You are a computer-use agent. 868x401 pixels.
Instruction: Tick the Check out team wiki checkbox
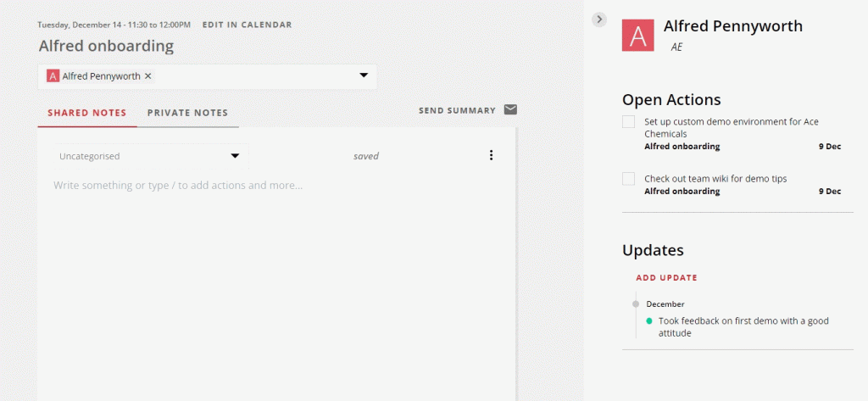tap(628, 179)
